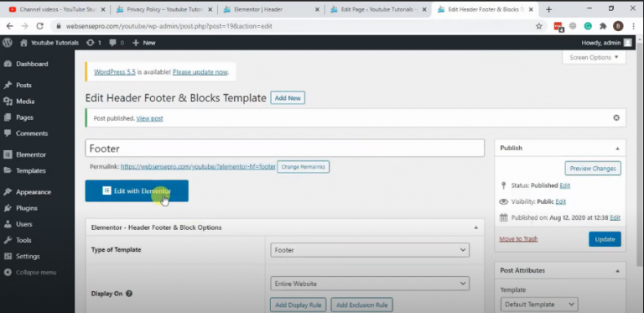Click the updates circular arrows icon
The image size is (644, 313).
[91, 43]
